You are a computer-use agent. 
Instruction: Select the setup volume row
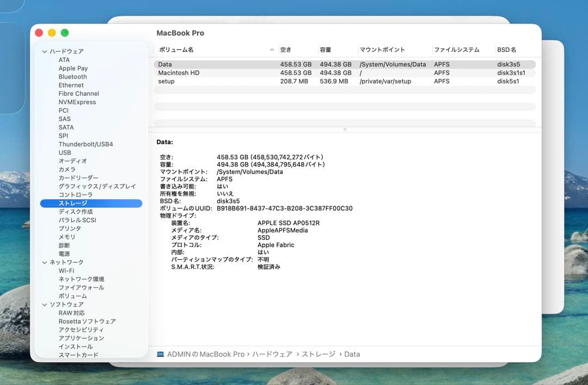tap(345, 82)
